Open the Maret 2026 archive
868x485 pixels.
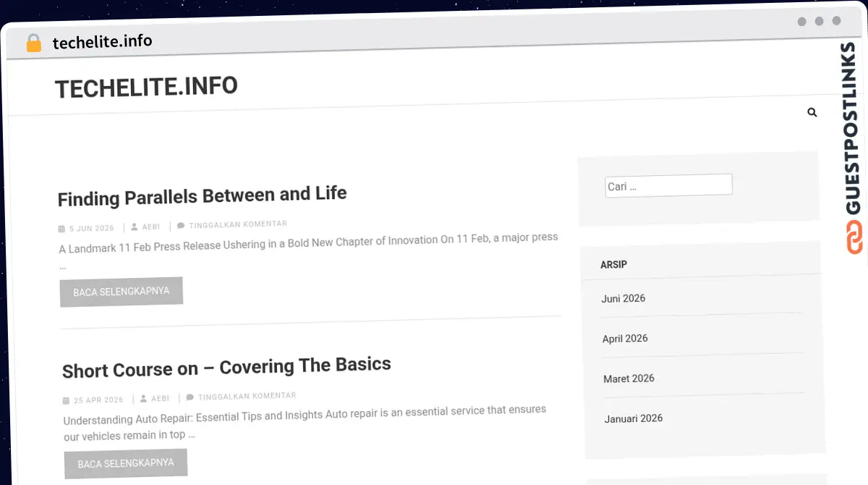(x=629, y=379)
